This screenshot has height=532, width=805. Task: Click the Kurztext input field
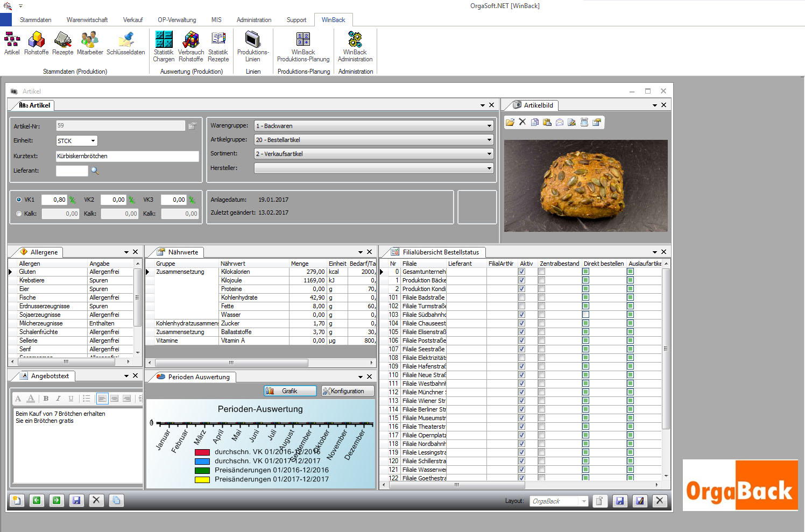click(x=127, y=156)
